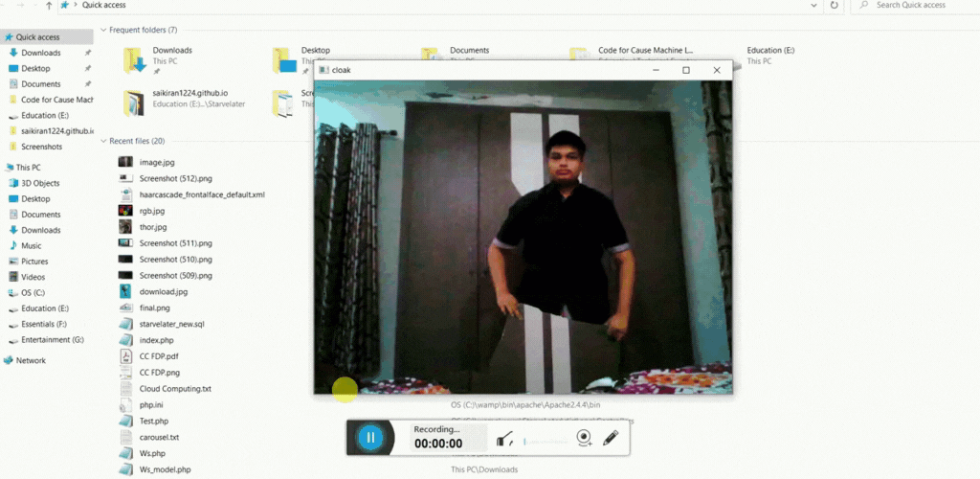
Task: Pause the screen recording
Action: [369, 439]
